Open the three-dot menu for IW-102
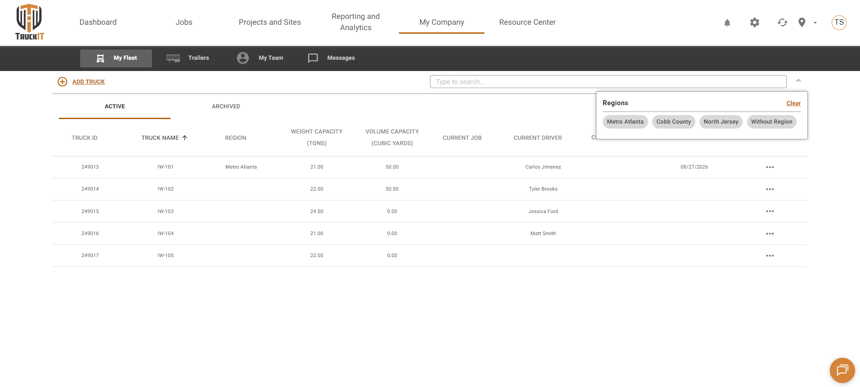 click(770, 189)
